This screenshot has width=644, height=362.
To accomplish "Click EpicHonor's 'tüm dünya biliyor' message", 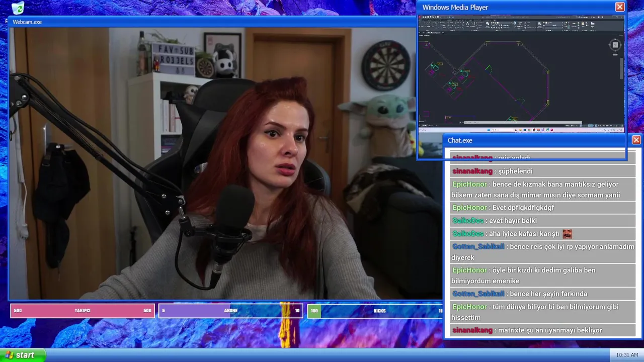I will [542, 312].
